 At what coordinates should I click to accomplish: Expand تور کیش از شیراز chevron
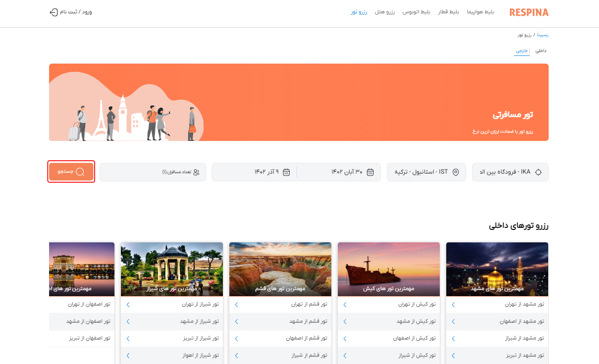click(345, 355)
